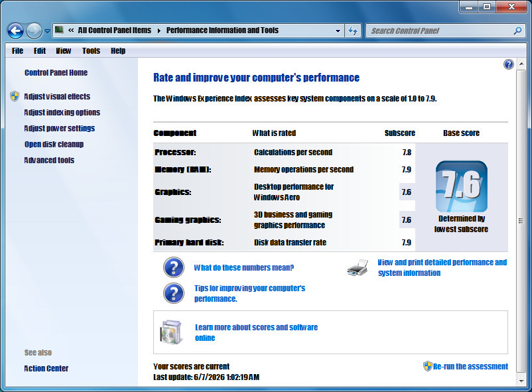Viewport: 532px width, 392px height.
Task: Open the recent pages dropdown arrow
Action: pyautogui.click(x=48, y=31)
